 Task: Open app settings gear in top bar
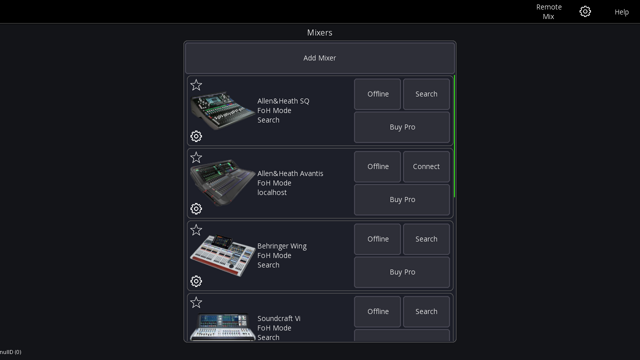pos(585,11)
